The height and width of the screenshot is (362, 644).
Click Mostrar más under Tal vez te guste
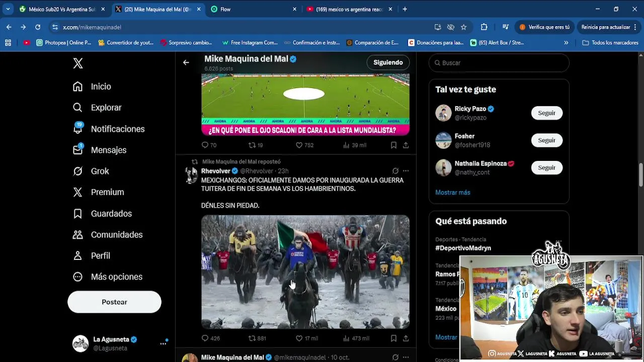pyautogui.click(x=453, y=193)
